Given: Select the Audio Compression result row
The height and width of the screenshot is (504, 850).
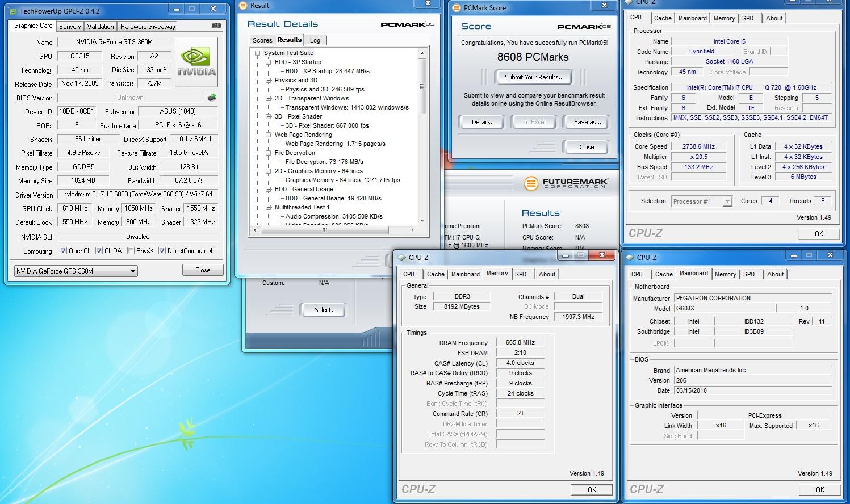Looking at the screenshot, I should [x=334, y=216].
